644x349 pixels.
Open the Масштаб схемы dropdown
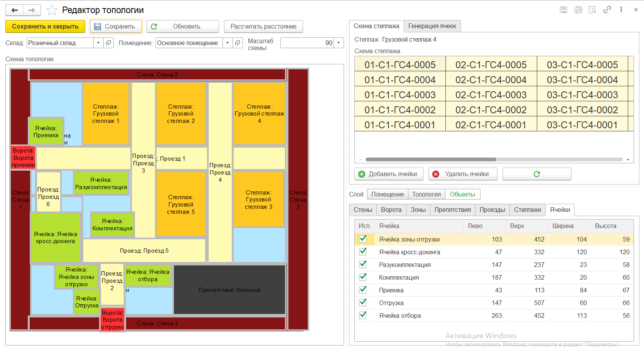(339, 43)
